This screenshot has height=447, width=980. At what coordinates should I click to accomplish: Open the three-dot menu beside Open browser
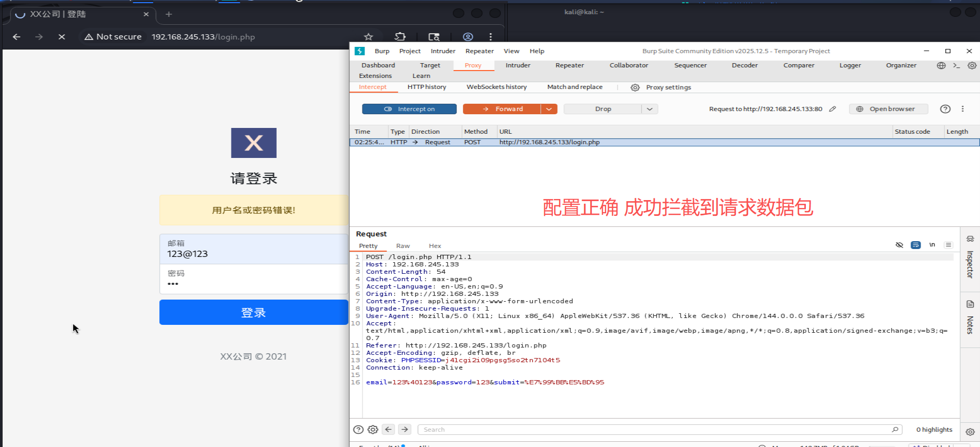pyautogui.click(x=963, y=109)
